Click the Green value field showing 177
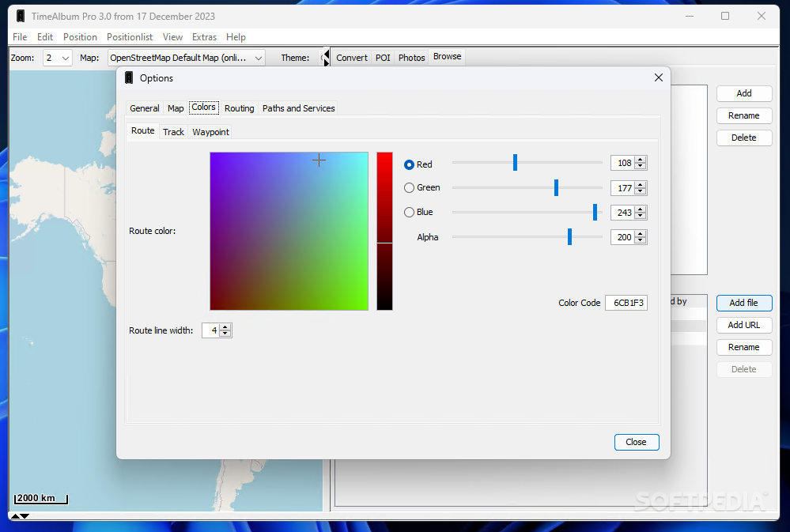The height and width of the screenshot is (532, 790). [623, 188]
